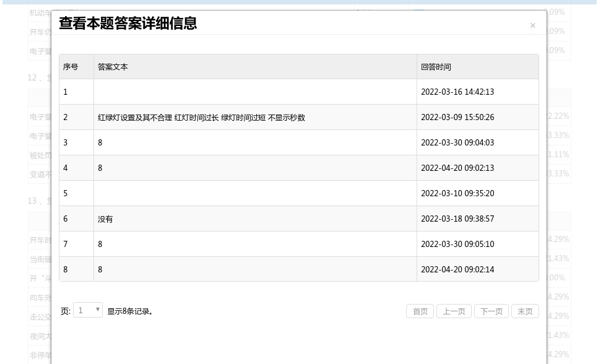Viewport: 606px width, 364px height.
Task: Click the dialog title 查看本题答案详细信息
Action: 128,24
